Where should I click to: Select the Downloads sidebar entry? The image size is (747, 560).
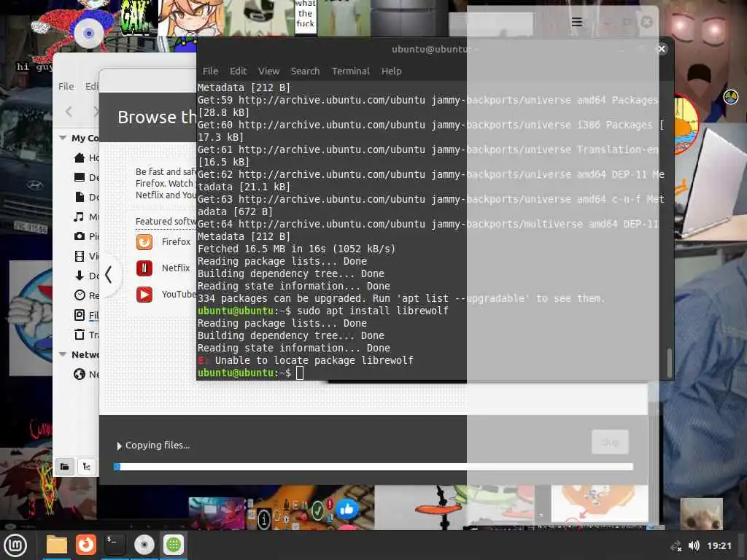(86, 276)
